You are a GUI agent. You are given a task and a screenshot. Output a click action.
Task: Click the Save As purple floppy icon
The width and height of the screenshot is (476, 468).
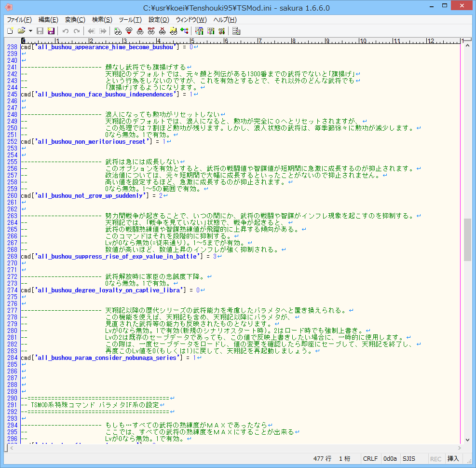pos(51,31)
